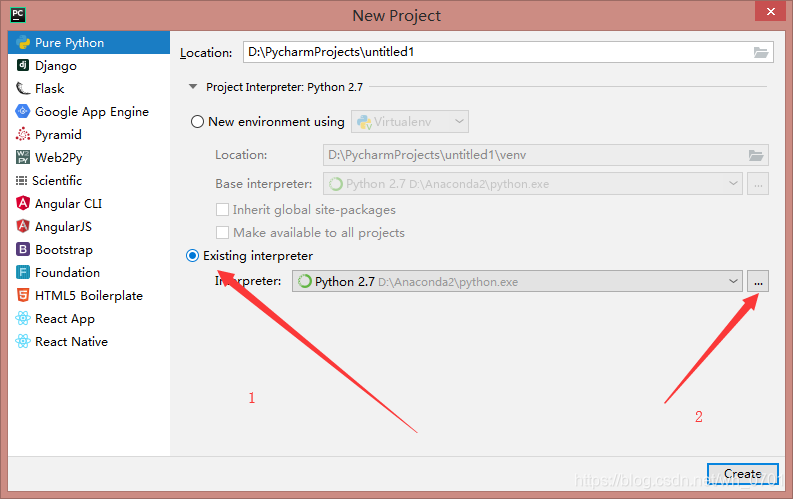This screenshot has height=499, width=793.
Task: Check Make available to all projects
Action: (x=222, y=233)
